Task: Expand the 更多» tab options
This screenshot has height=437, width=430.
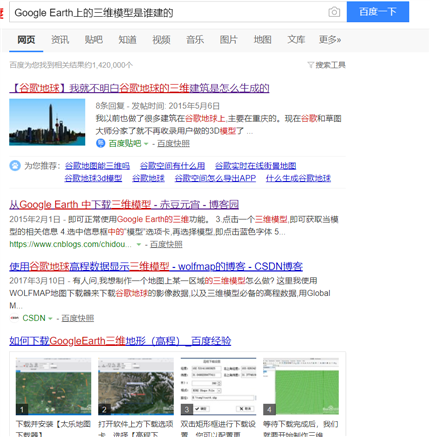Action: (x=330, y=40)
